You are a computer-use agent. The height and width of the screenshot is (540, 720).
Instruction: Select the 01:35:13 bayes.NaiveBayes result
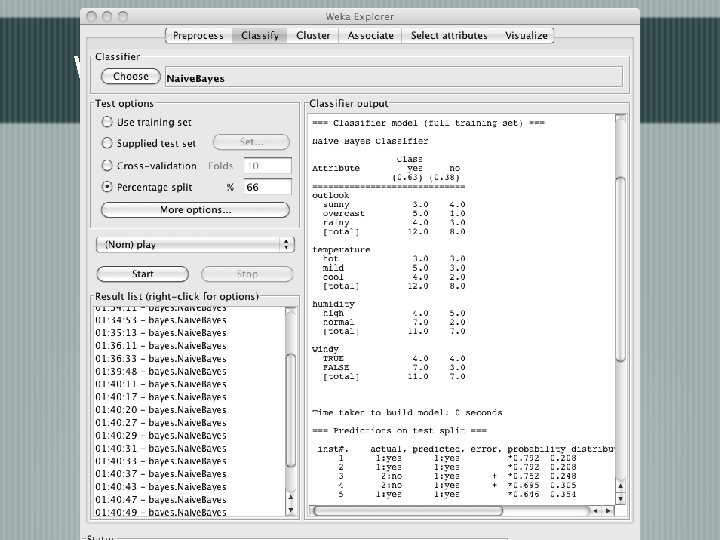[x=160, y=334]
